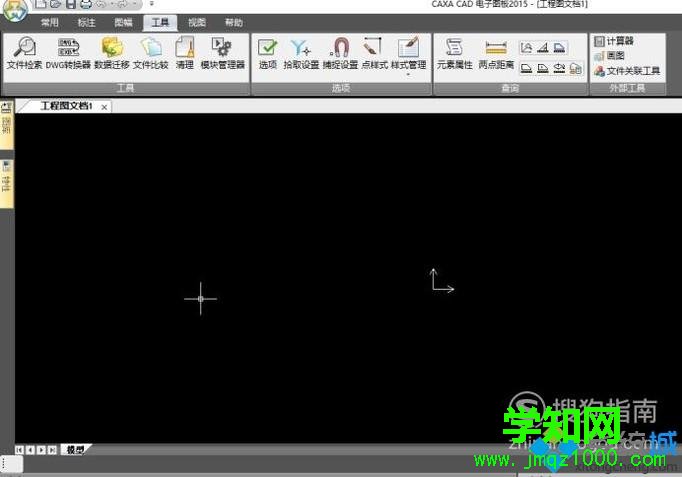Open the DWG转换器 converter
This screenshot has height=477, width=682.
click(x=68, y=53)
